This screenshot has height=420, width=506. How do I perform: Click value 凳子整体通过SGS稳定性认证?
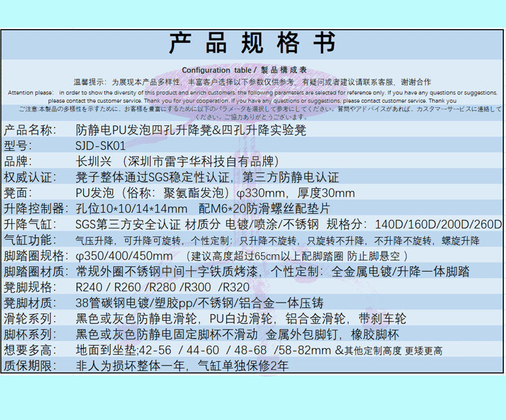point(152,177)
